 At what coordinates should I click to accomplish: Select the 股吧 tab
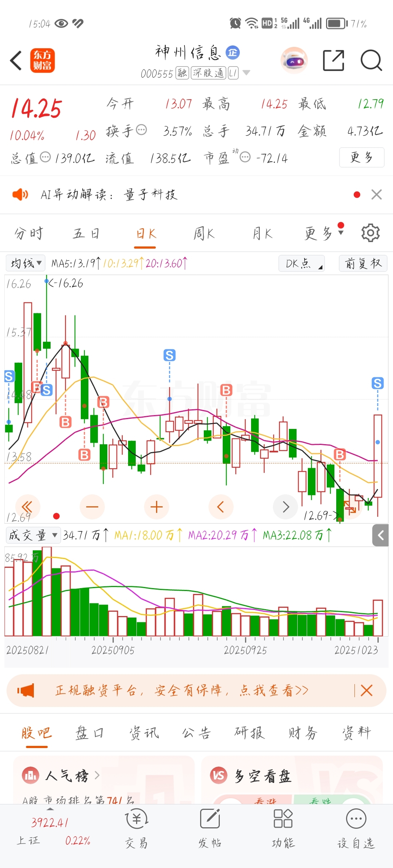37,733
